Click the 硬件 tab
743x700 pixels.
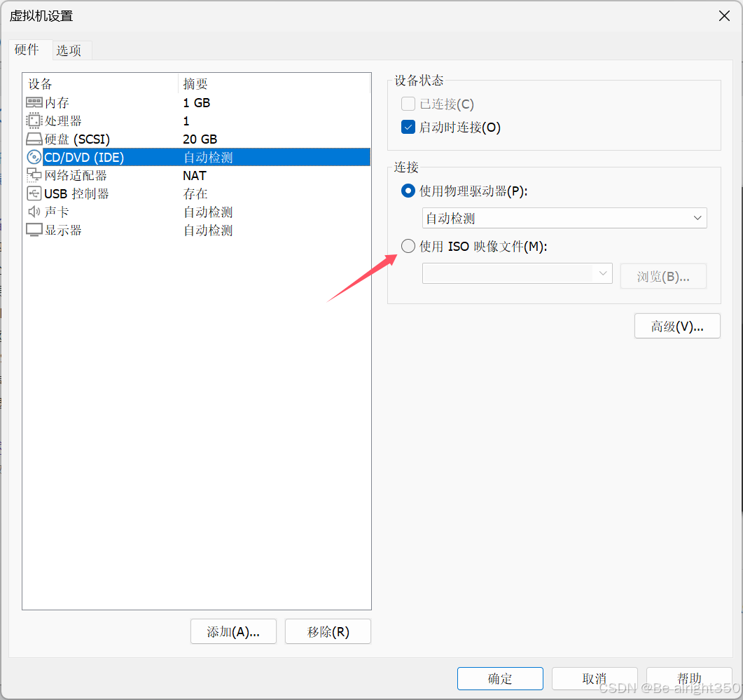pyautogui.click(x=28, y=50)
